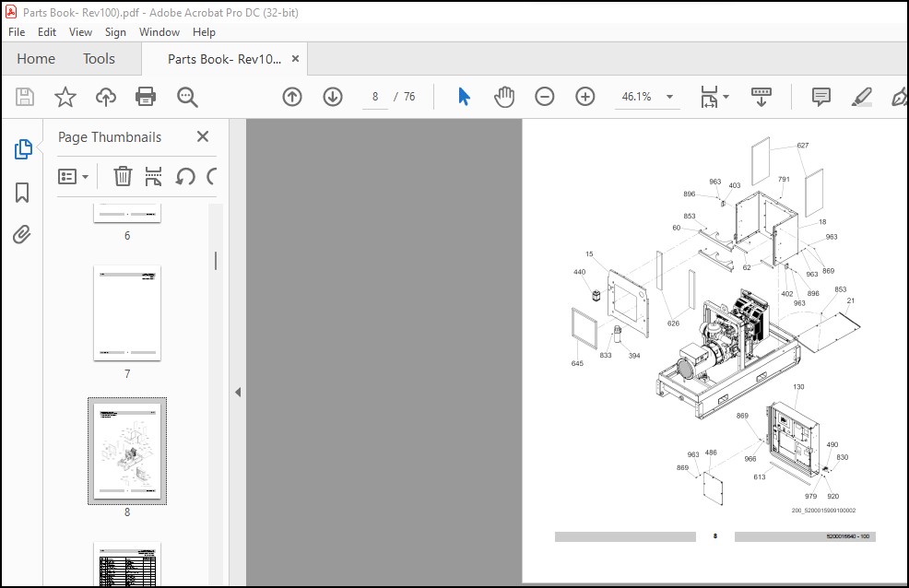Open the fit page options dropdown arrow

[726, 97]
